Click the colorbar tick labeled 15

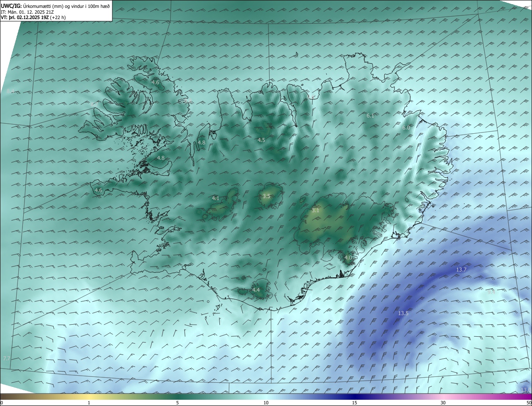[355, 403]
